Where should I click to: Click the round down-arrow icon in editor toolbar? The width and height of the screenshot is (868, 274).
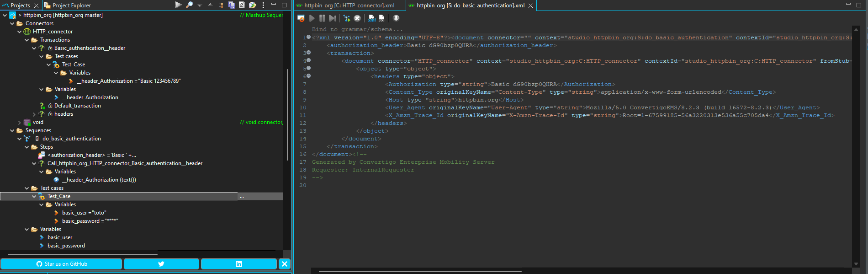click(x=396, y=18)
